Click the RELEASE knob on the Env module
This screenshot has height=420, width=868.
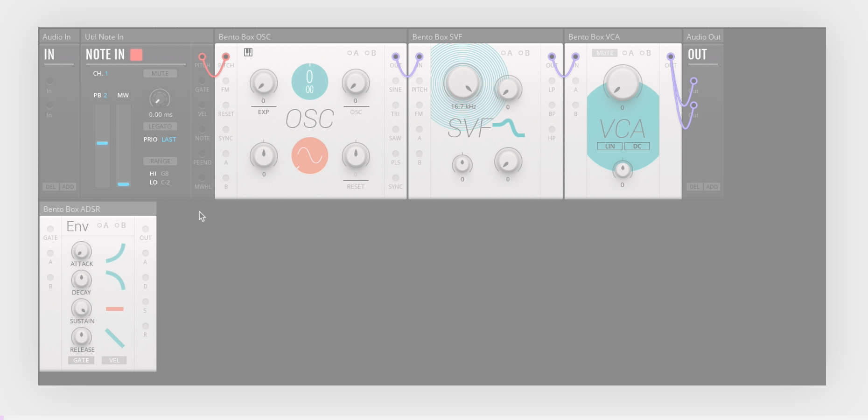point(81,337)
